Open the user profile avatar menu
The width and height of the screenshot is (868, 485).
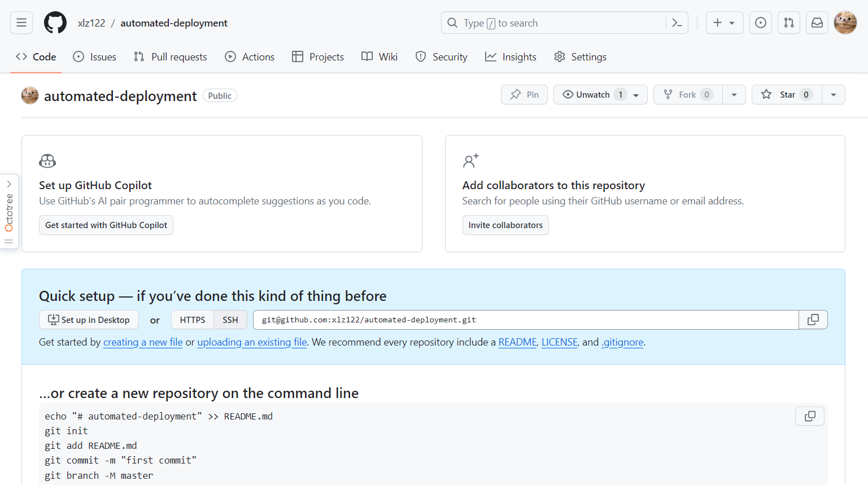pyautogui.click(x=845, y=23)
